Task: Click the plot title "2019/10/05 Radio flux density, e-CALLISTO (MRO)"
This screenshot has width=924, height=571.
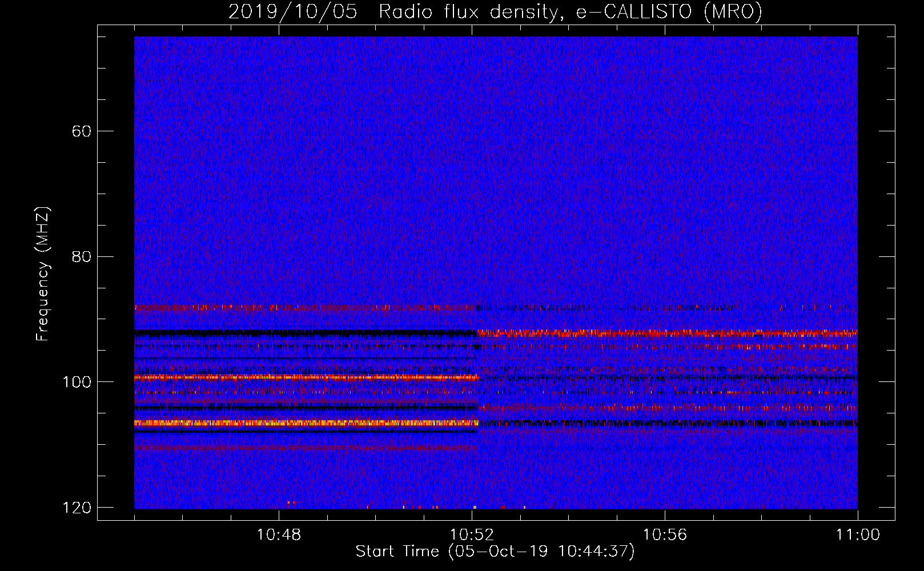Action: pyautogui.click(x=495, y=11)
